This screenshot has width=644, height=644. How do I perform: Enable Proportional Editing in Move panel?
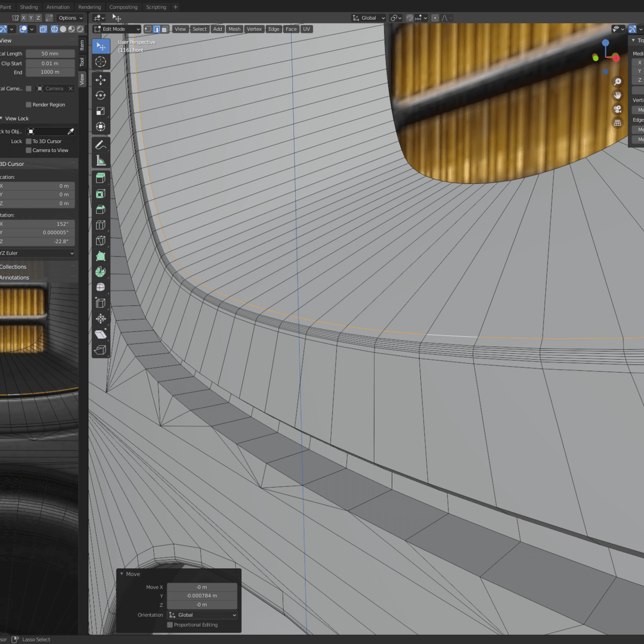click(x=170, y=625)
